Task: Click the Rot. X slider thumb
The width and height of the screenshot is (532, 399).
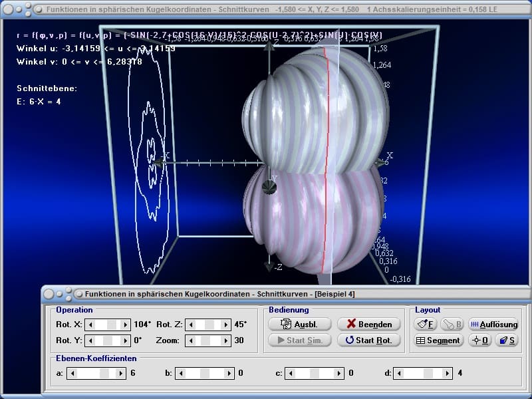Action: (112, 325)
